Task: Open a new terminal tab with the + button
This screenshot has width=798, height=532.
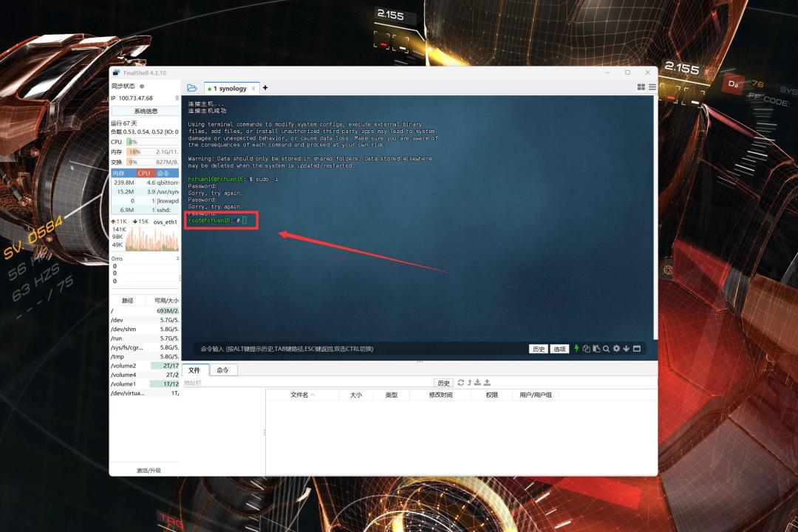Action: click(265, 87)
